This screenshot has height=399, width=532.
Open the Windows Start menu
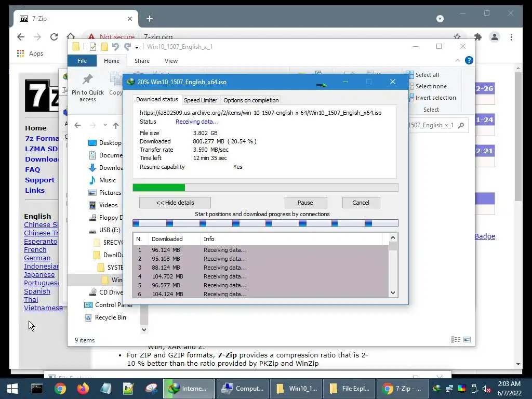pos(12,389)
